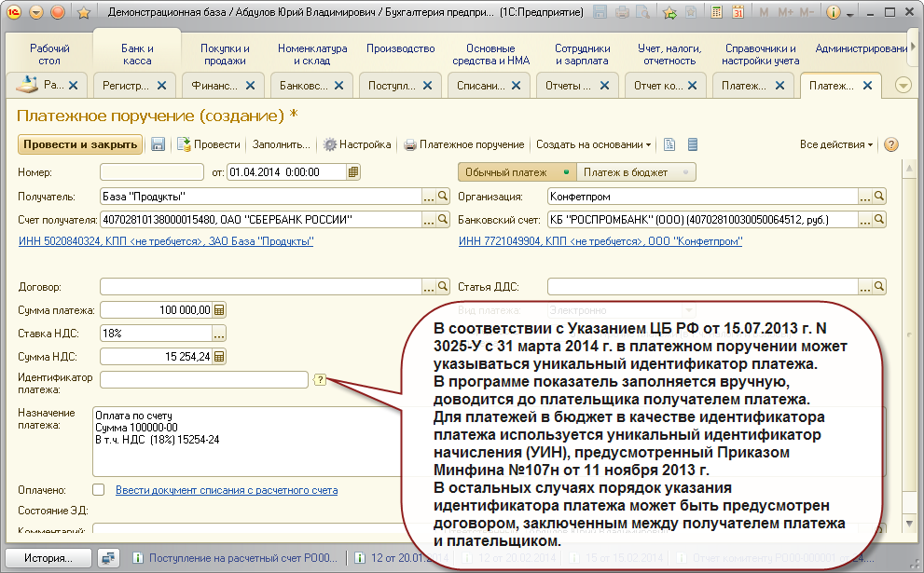The height and width of the screenshot is (573, 924).
Task: Expand the Все действия menu
Action: click(x=836, y=144)
